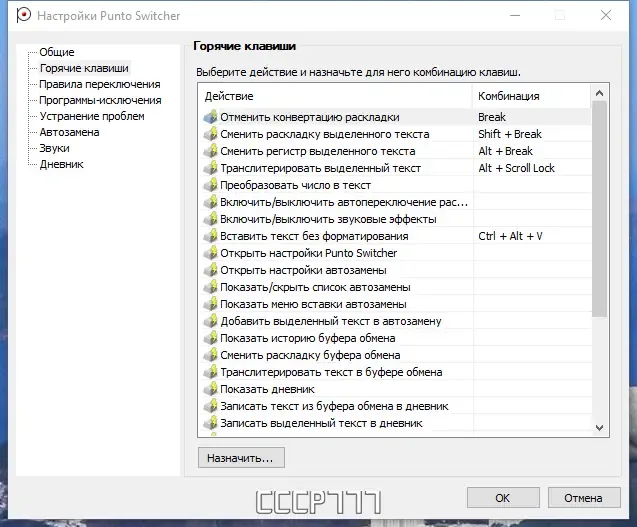The height and width of the screenshot is (527, 637).
Task: Click the icon beside Показать меню вставки автозамены
Action: tap(210, 304)
